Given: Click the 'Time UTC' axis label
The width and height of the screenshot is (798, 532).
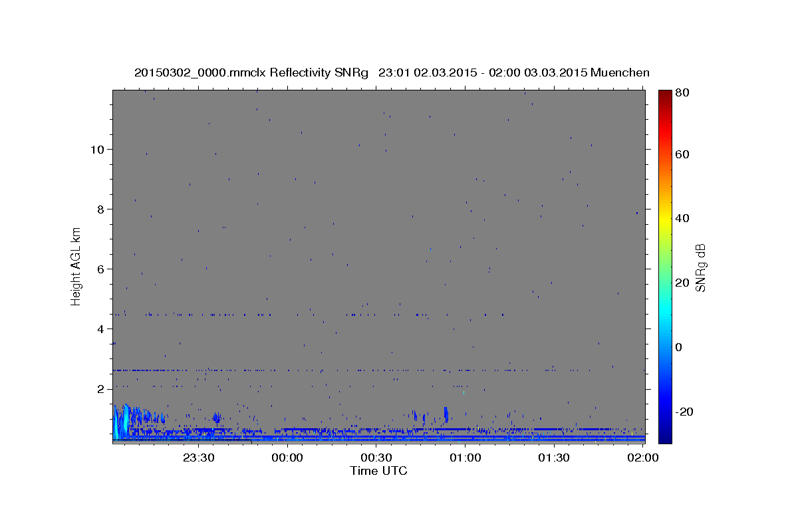Looking at the screenshot, I should pyautogui.click(x=378, y=471).
